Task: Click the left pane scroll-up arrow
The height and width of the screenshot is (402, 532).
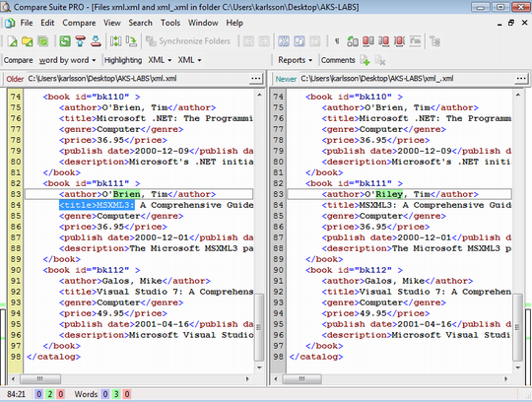Action: 259,95
